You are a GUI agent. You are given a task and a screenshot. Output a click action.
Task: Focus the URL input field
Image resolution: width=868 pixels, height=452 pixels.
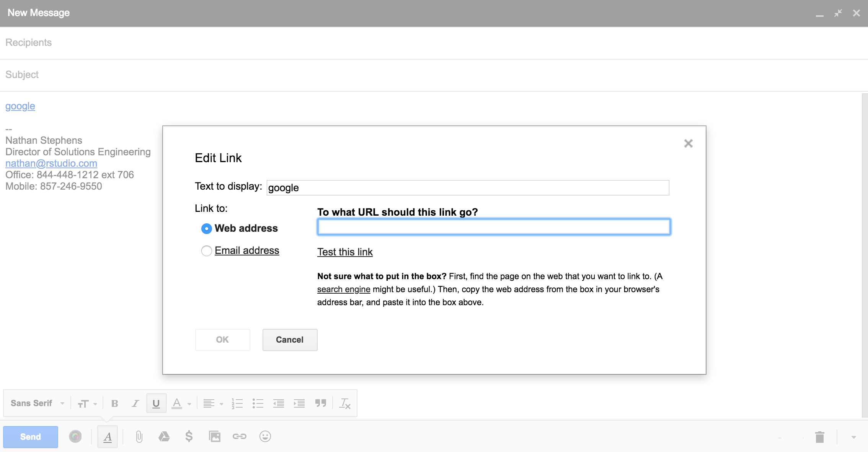tap(494, 227)
